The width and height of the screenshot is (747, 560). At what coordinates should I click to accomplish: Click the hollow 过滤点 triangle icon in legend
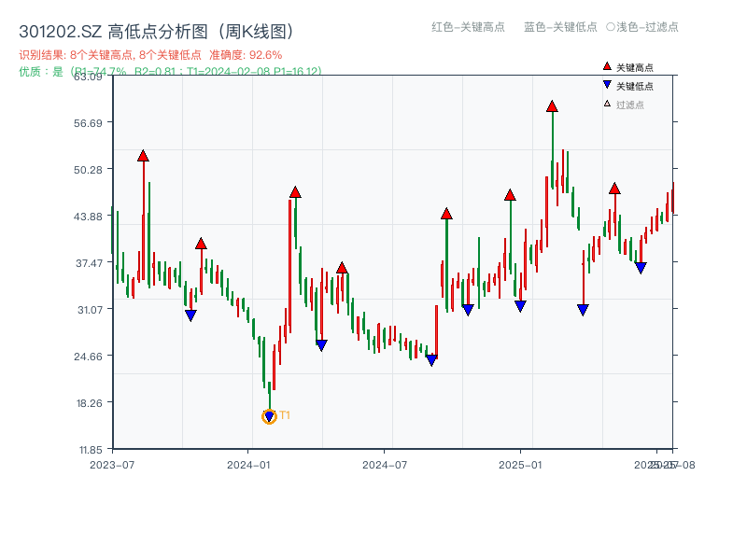click(x=605, y=105)
